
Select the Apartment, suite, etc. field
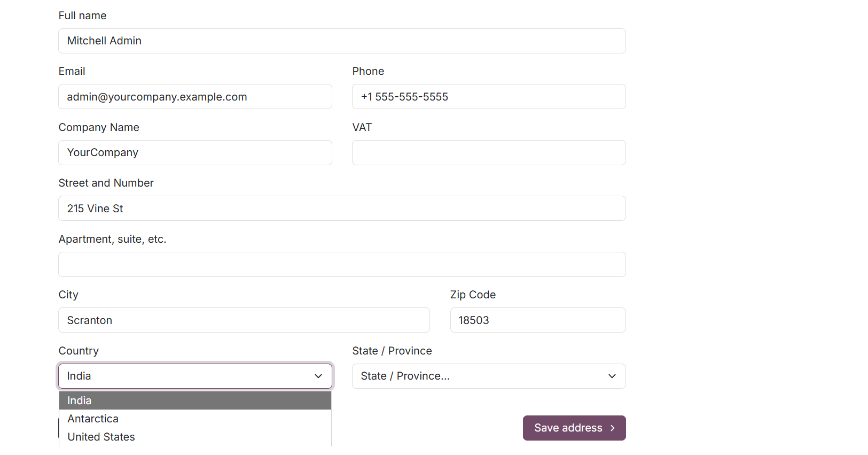pos(342,264)
